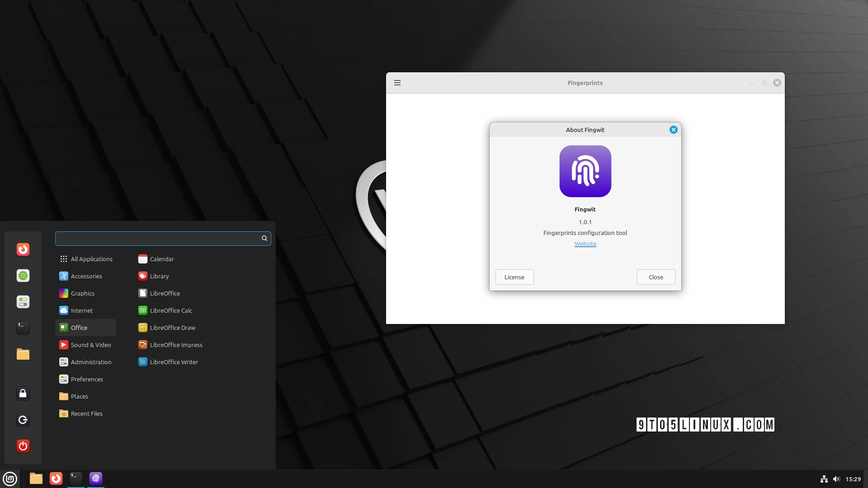Open Software Manager from the favorites sidebar

click(23, 276)
